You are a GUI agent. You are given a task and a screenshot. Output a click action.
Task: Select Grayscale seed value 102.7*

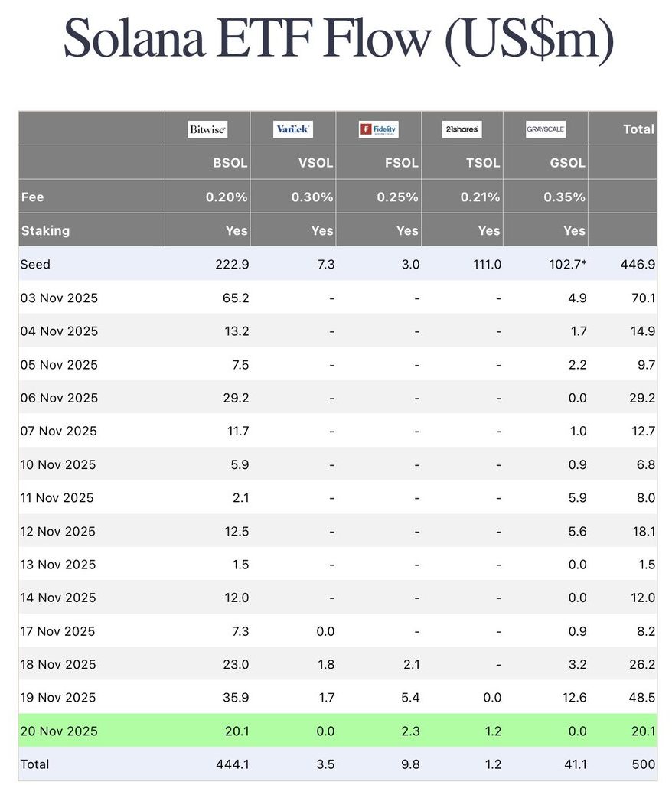565,265
